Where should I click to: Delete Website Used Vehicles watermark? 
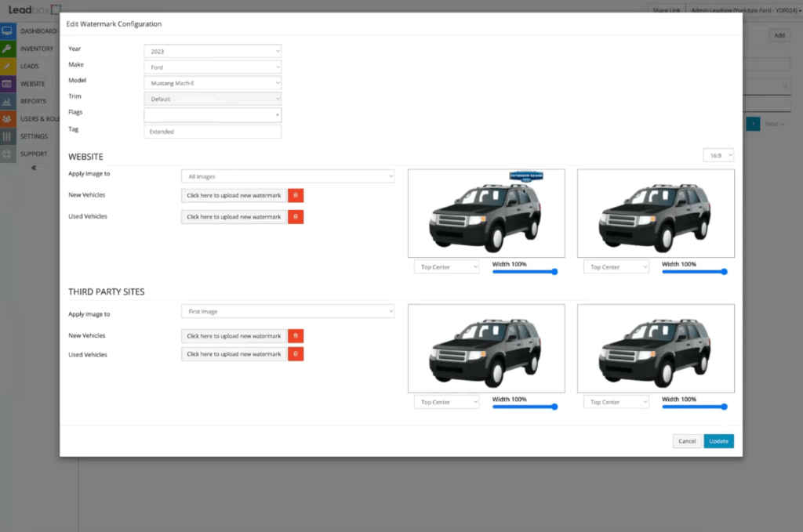click(x=296, y=217)
